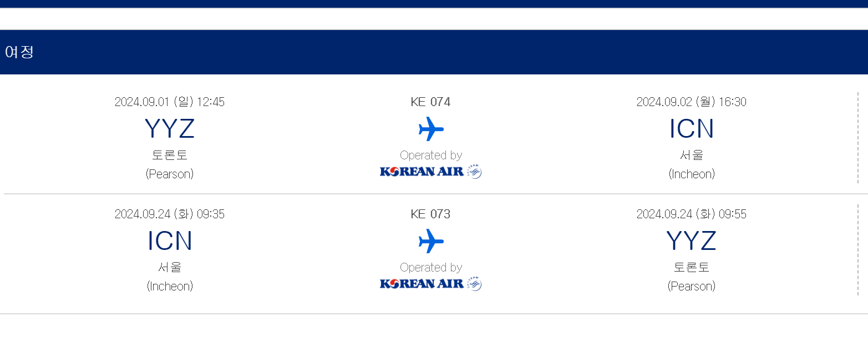The height and width of the screenshot is (341, 868).
Task: Select the arrival time 2024.09.02 16:30
Action: coord(691,102)
